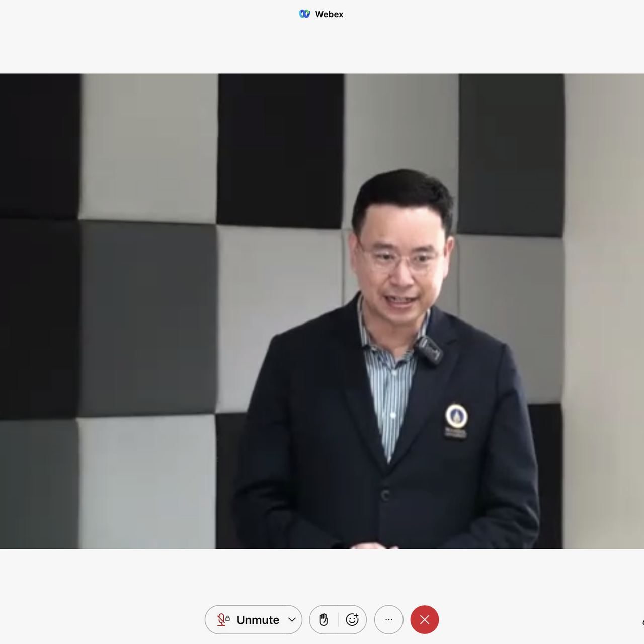Open the emoji reactions picker
Screen dimensions: 644x644
tap(352, 620)
